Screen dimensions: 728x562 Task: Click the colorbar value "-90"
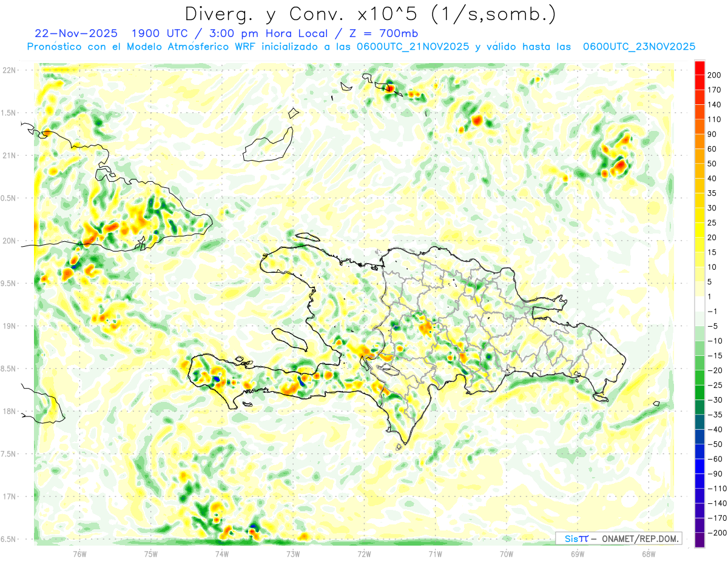(x=715, y=473)
